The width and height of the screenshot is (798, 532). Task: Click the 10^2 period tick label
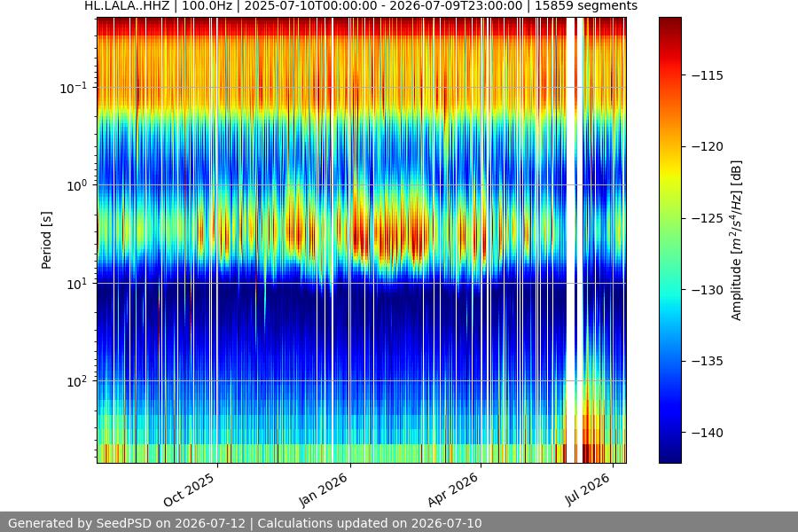tap(77, 382)
